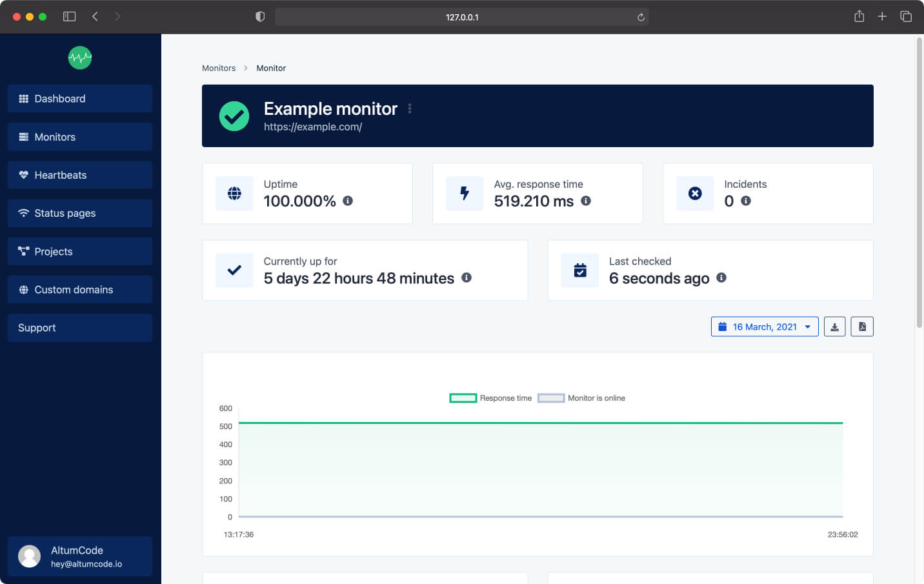Open the 16 March, 2021 date picker
Screen dimensions: 924x584
point(765,327)
